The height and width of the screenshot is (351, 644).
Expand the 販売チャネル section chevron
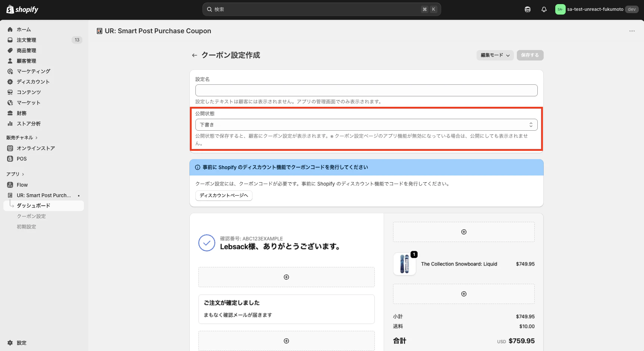(37, 138)
